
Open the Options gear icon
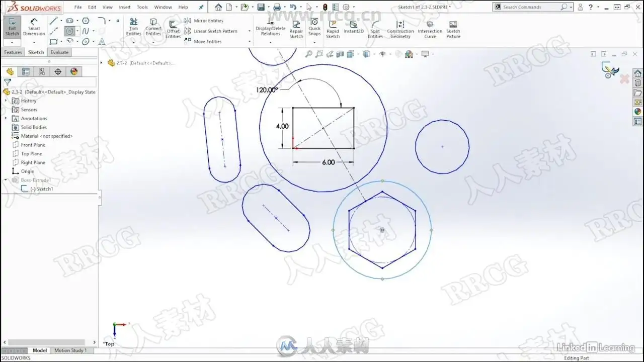(346, 7)
